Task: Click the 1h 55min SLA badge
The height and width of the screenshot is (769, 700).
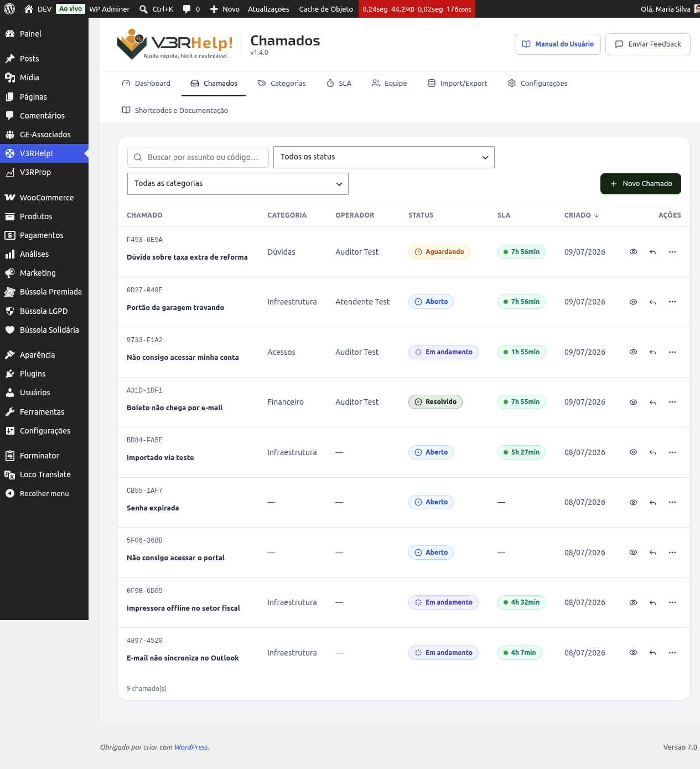Action: pos(521,352)
